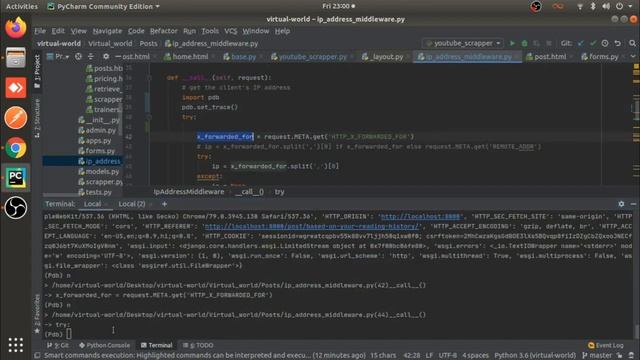Open the 1: Project side tool button
The height and width of the screenshot is (360, 640).
point(37,71)
